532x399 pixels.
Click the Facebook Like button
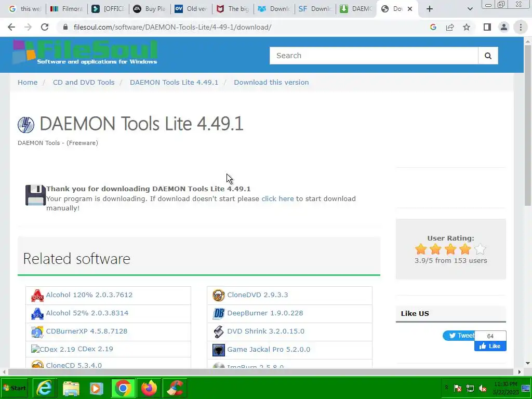[490, 346]
